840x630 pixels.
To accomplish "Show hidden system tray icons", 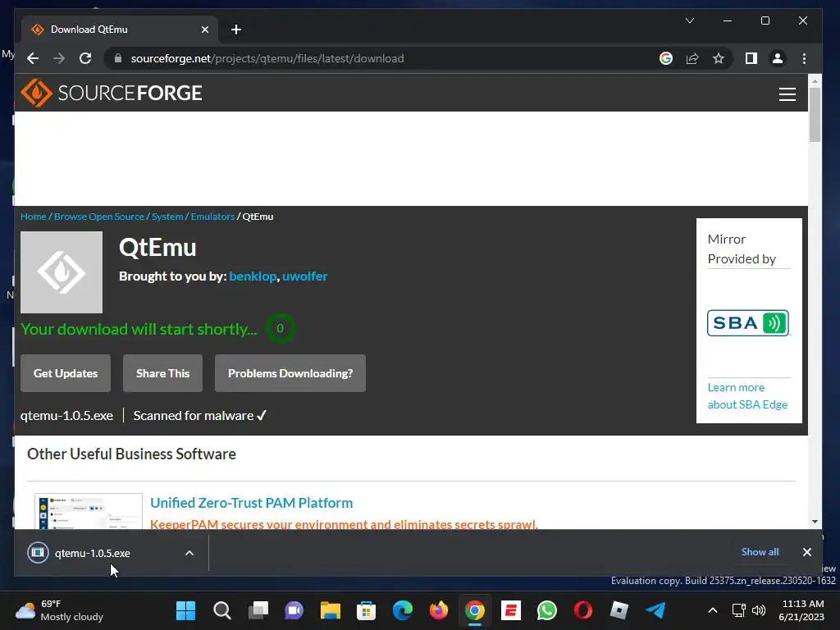I will point(713,610).
